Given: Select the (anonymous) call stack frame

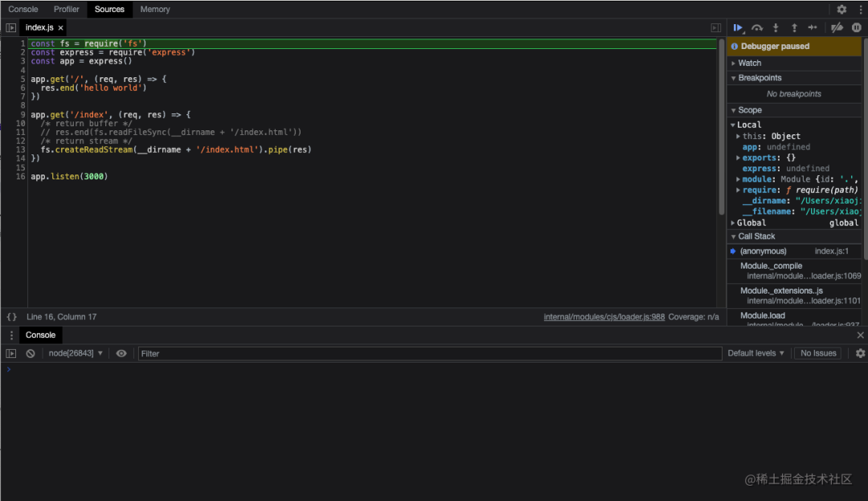Looking at the screenshot, I should pyautogui.click(x=794, y=252).
